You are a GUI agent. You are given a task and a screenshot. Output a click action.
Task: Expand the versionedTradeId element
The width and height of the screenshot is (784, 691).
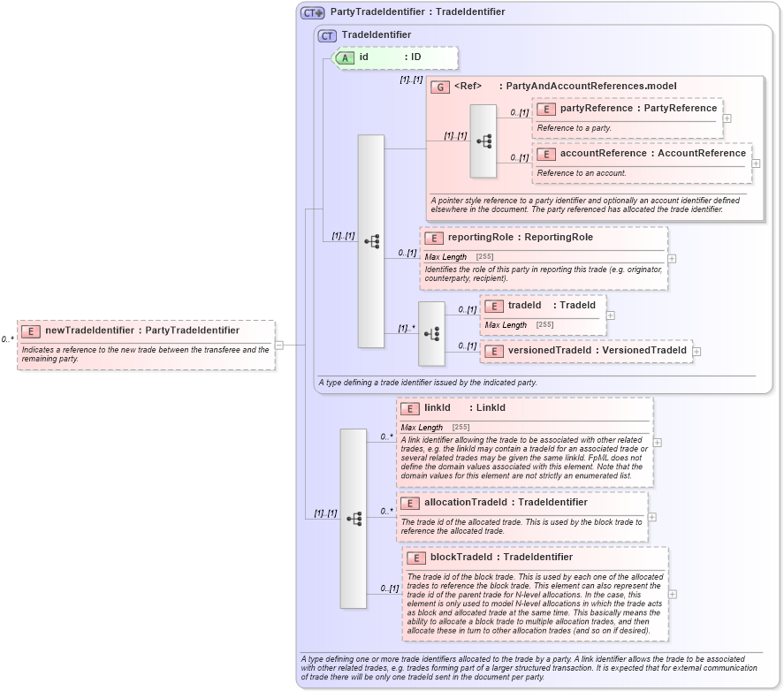[696, 352]
